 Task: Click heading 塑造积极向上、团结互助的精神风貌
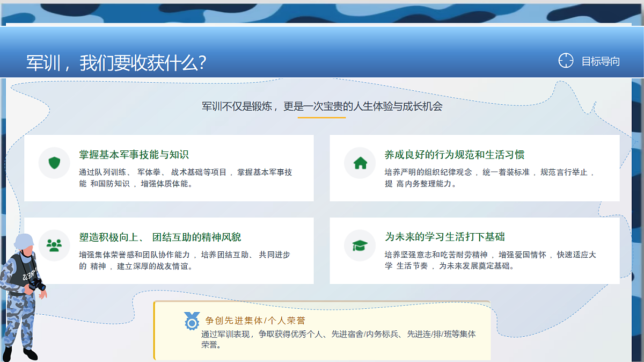(160, 237)
